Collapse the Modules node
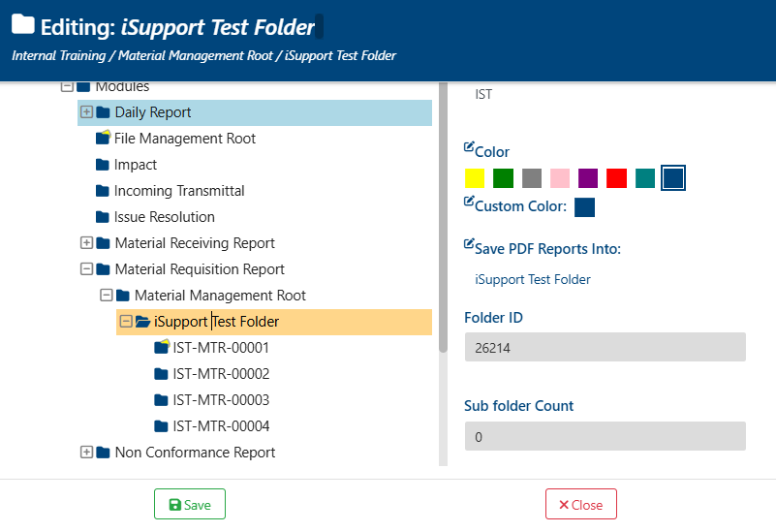 (x=67, y=87)
